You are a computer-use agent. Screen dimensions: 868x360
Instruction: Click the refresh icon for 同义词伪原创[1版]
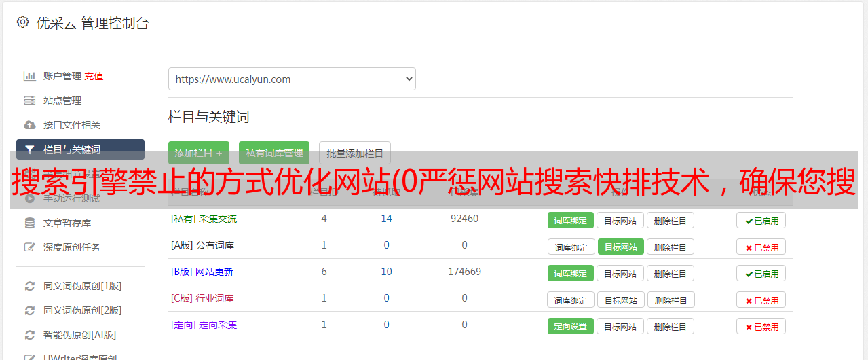[x=30, y=286]
